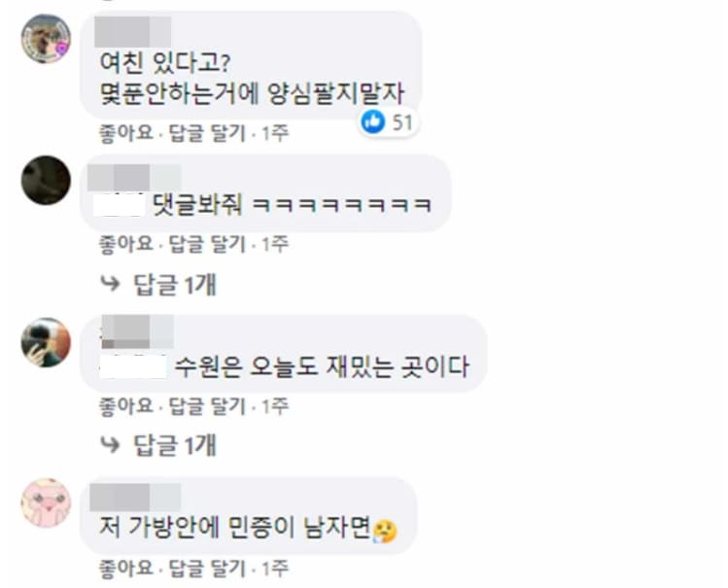Click reply arrow icon under 댓글봐줘 comment

(x=110, y=283)
